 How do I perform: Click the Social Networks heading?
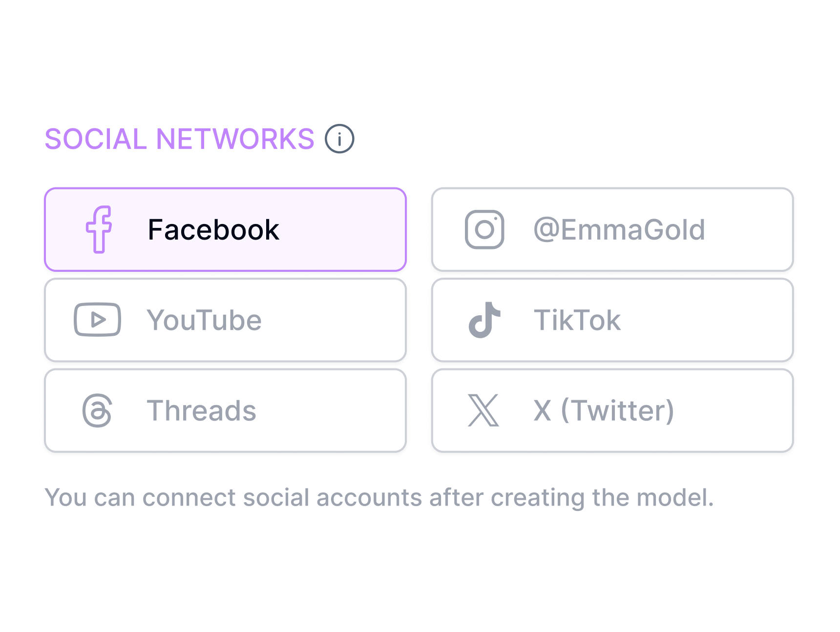coord(179,139)
